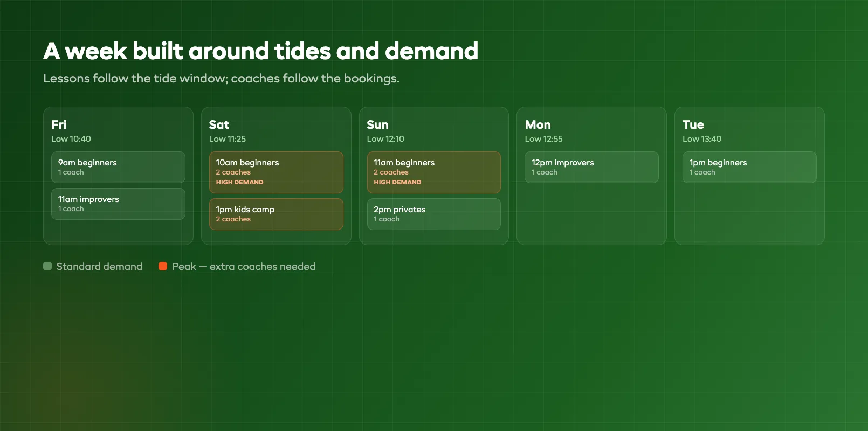Click the Low 13:40 tide time on Tuesday
Screen dimensions: 868x431
(702, 138)
